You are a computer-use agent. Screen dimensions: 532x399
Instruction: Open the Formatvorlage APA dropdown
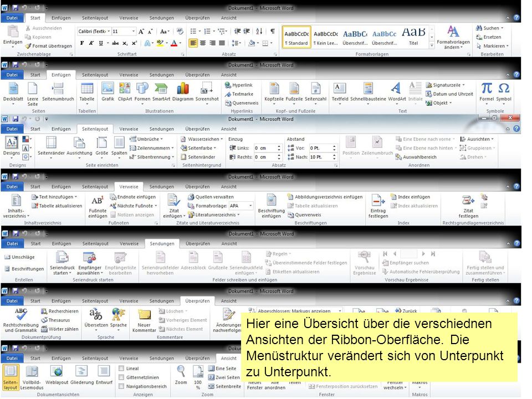pyautogui.click(x=250, y=206)
